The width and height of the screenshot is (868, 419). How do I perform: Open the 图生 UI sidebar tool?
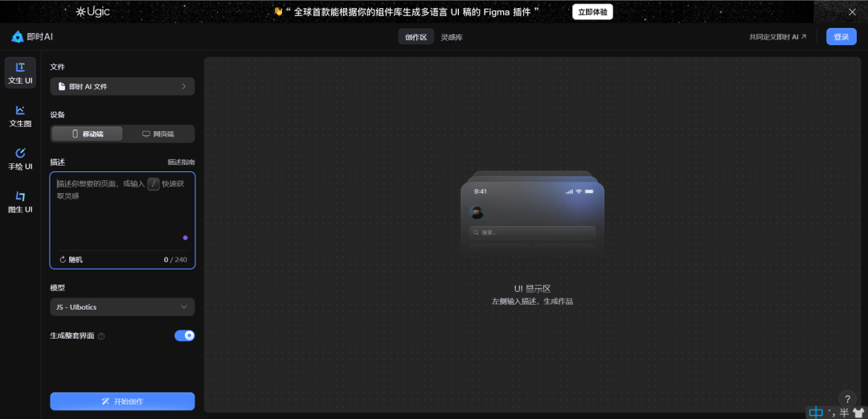[x=20, y=196]
